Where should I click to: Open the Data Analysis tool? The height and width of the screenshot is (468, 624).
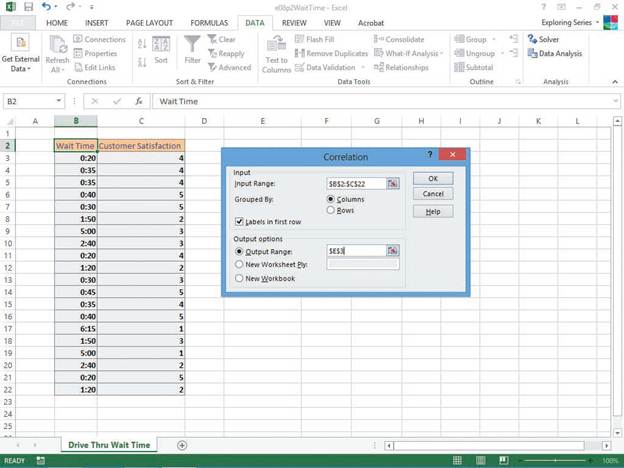(x=555, y=53)
